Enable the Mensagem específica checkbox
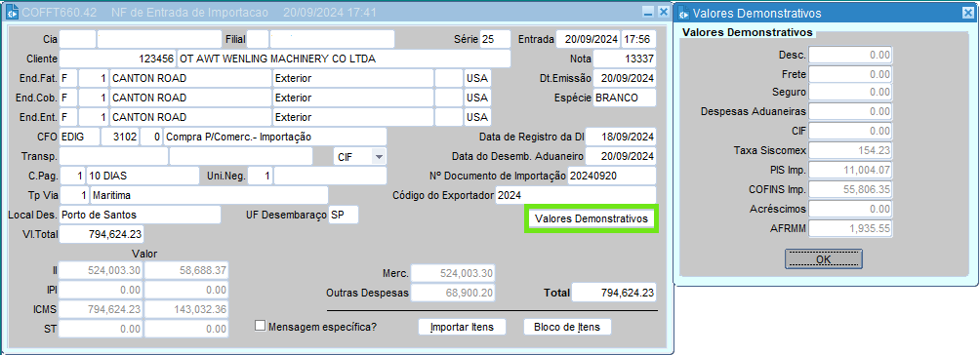Screen dimensions: 980x355 pyautogui.click(x=261, y=326)
